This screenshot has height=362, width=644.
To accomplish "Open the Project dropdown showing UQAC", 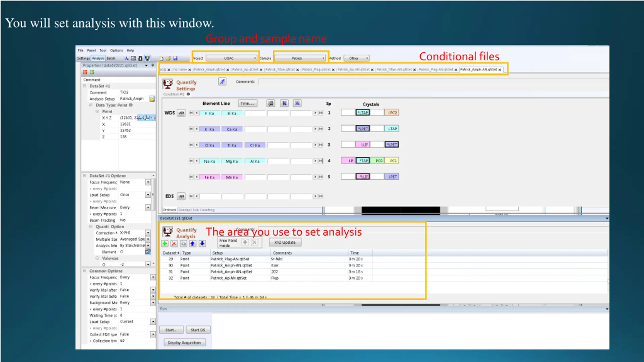I will pos(231,58).
